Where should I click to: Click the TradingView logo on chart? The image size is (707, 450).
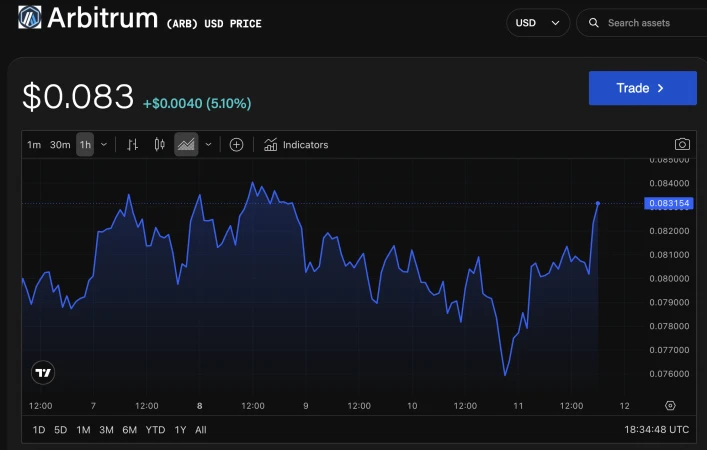[x=43, y=373]
